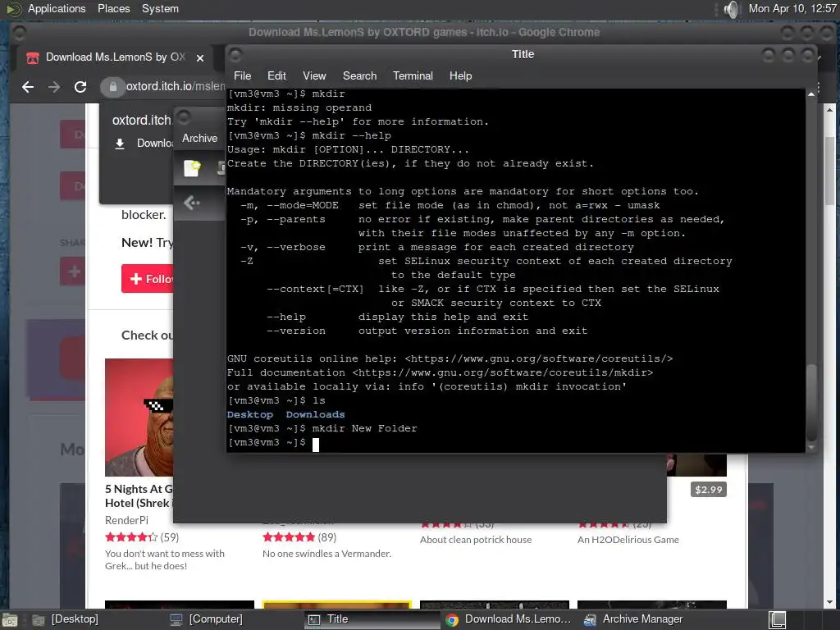Click the "About clean potrick house" description

[476, 540]
